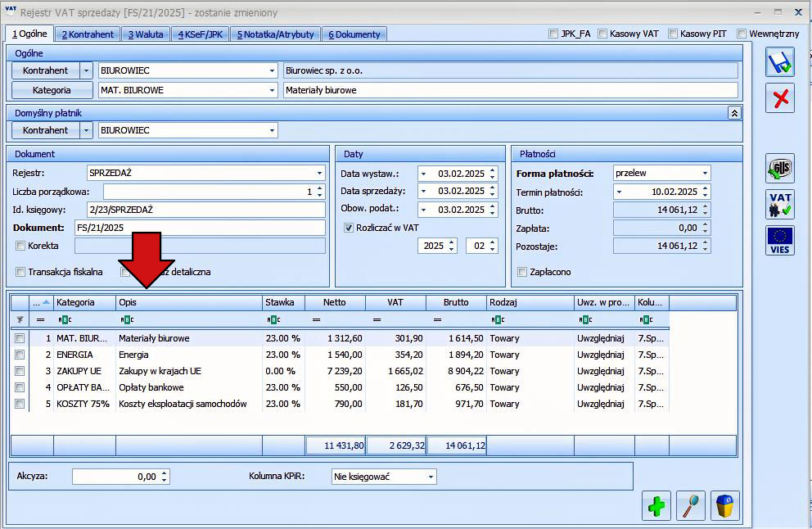The height and width of the screenshot is (529, 812).
Task: Click the Kontrahent button in Domyślny płatnik
Action: (46, 130)
